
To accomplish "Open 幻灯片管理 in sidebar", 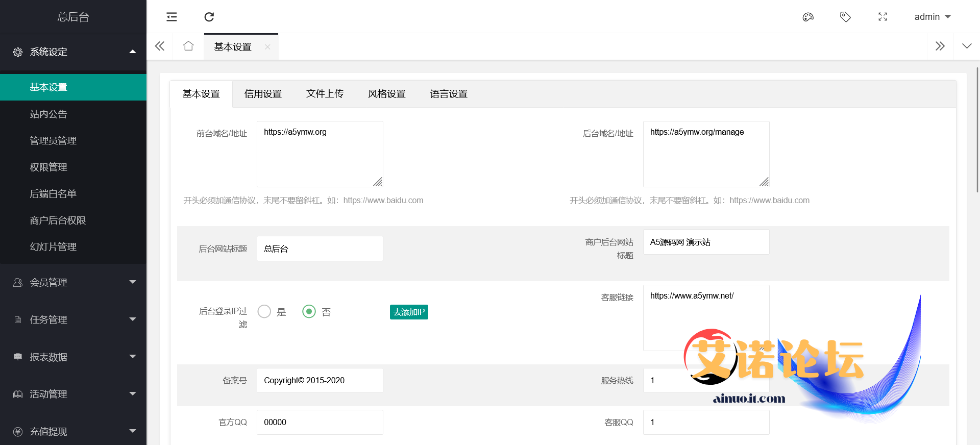I will (73, 246).
